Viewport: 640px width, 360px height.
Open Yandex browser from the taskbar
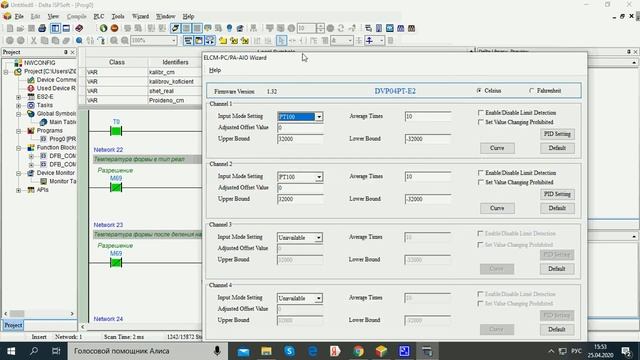[335, 351]
